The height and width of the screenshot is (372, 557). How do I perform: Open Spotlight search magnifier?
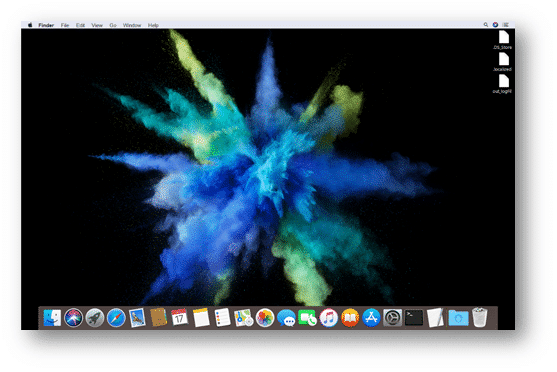tap(486, 25)
